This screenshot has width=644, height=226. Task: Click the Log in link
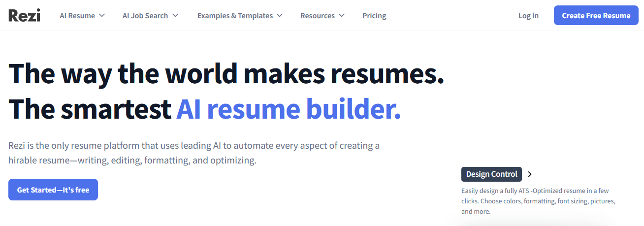point(528,16)
